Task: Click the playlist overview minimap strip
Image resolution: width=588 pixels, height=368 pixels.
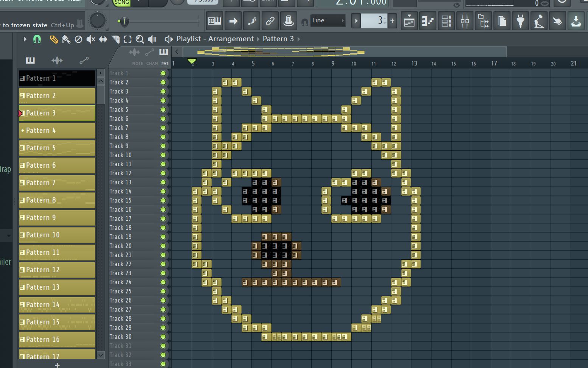Action: point(344,51)
